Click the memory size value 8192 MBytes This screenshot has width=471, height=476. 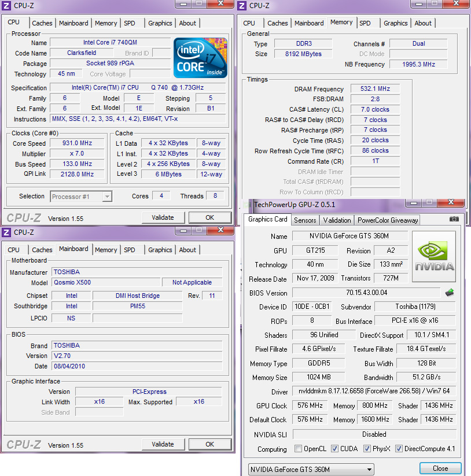[303, 54]
